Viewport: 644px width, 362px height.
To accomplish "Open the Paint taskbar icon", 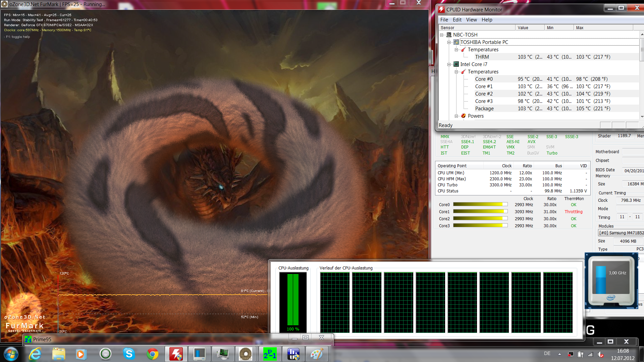I will (x=317, y=354).
